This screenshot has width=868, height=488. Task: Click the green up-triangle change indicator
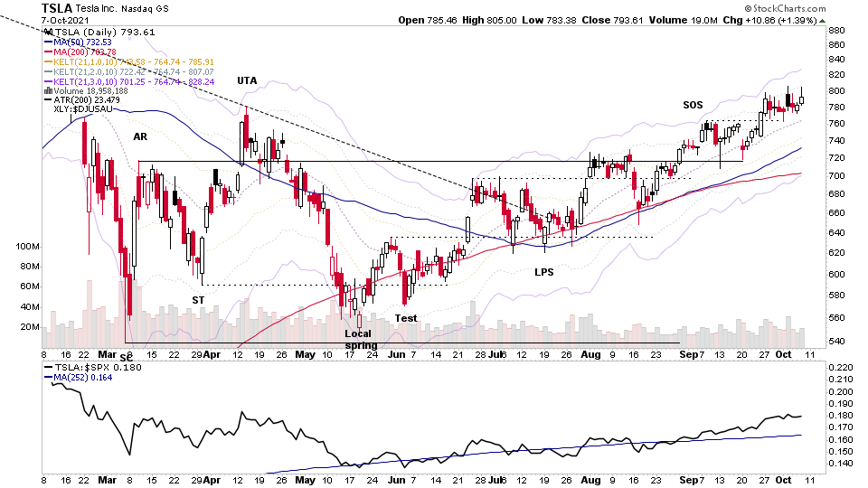822,21
